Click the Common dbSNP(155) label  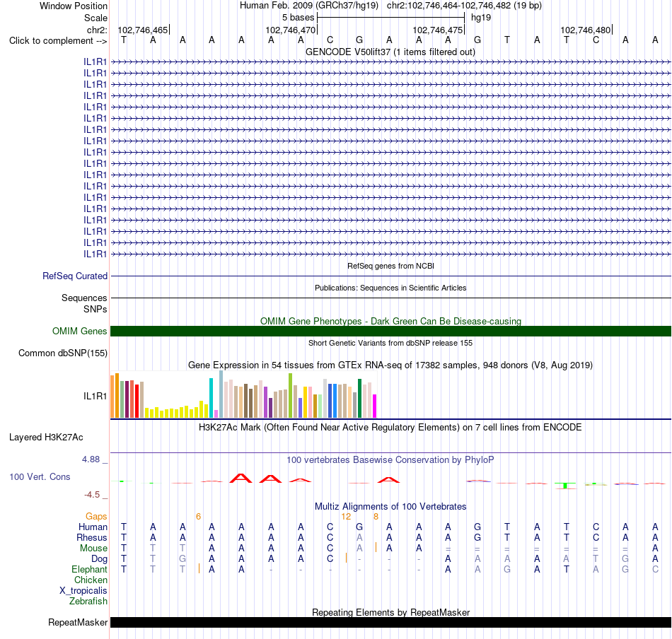coord(62,353)
